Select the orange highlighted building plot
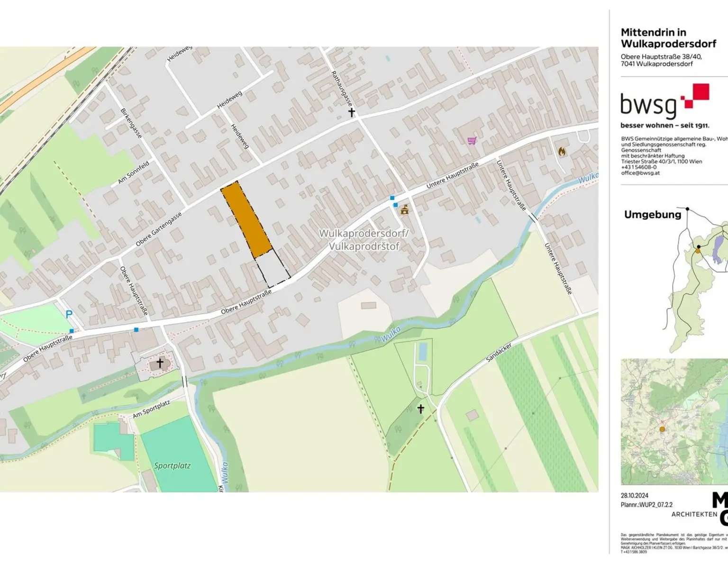The width and height of the screenshot is (728, 563). pyautogui.click(x=246, y=219)
